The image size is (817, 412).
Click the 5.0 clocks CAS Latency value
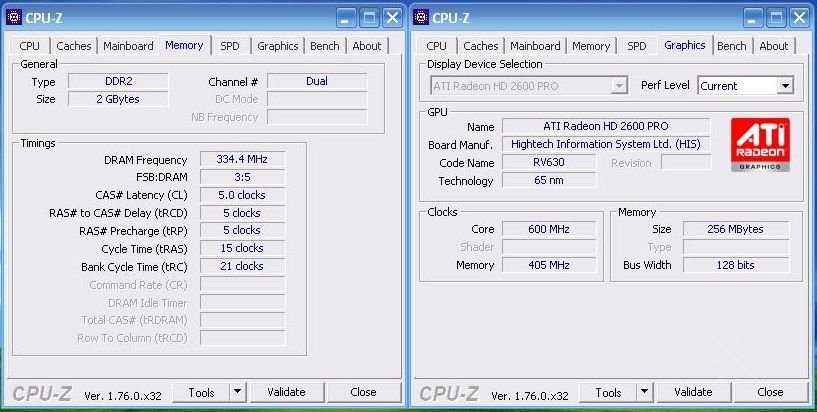242,195
